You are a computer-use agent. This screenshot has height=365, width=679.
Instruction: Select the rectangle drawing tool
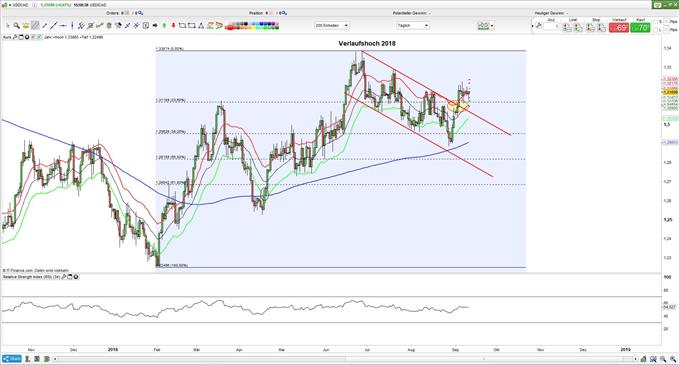coord(191,26)
